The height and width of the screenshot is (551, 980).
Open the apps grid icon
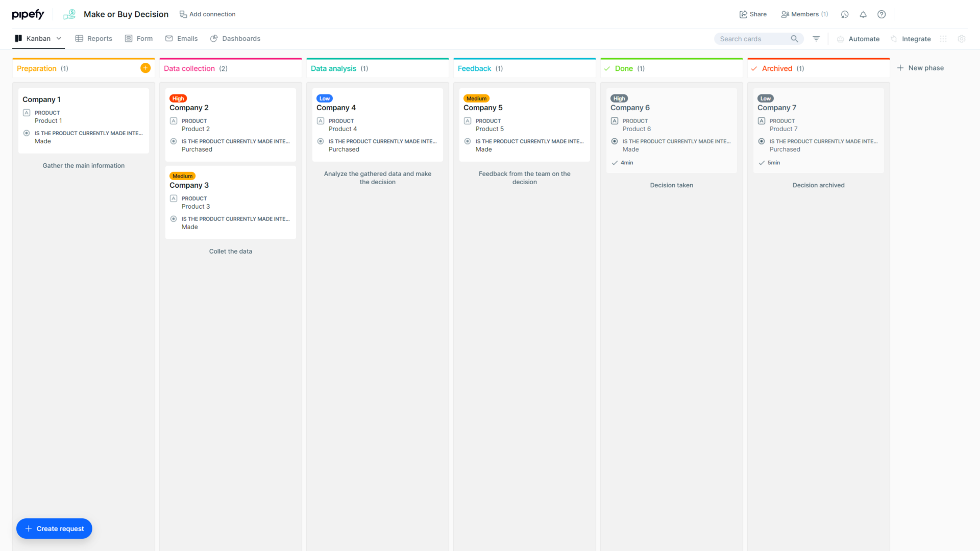943,39
